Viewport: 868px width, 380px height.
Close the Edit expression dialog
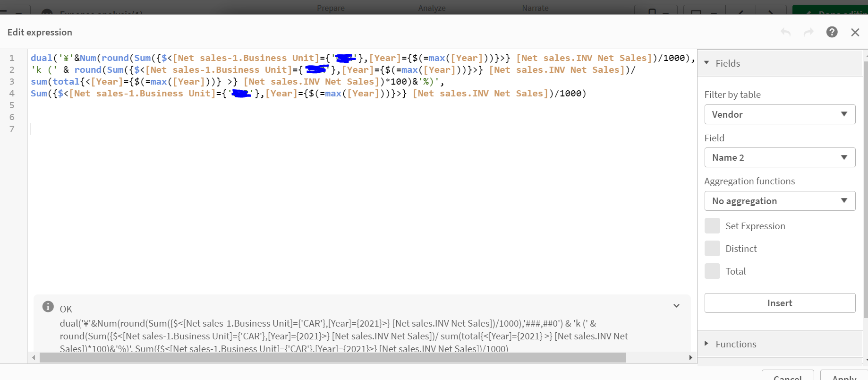[855, 32]
